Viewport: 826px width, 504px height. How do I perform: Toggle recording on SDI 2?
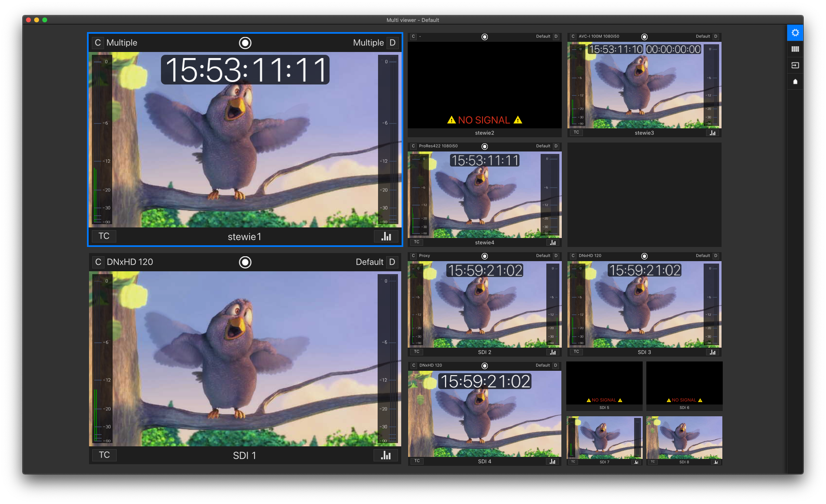tap(485, 256)
